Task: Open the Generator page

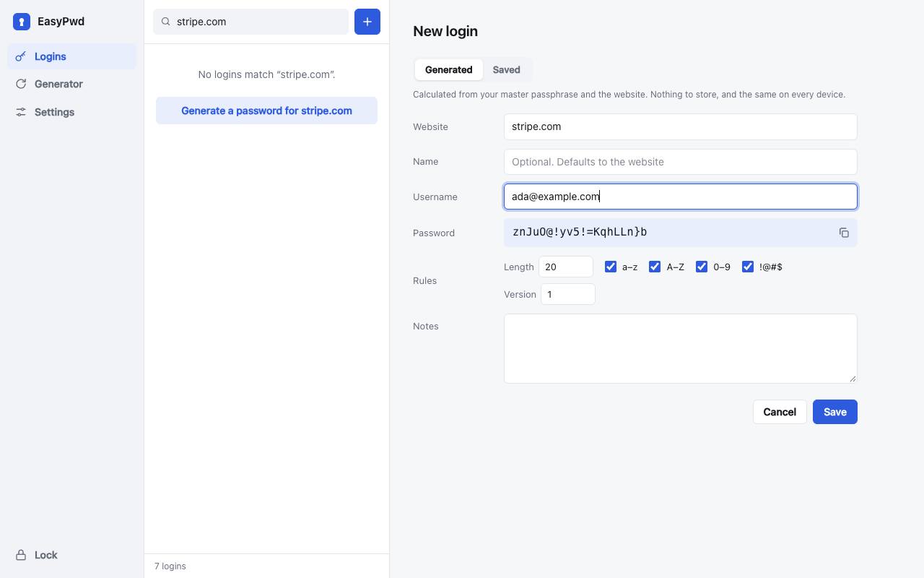Action: (x=71, y=84)
